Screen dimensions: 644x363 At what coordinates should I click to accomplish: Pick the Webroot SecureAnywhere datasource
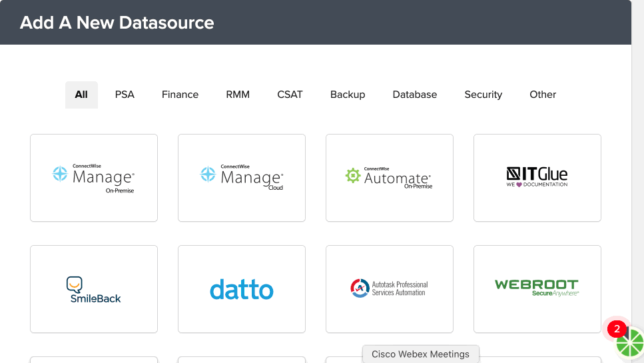(x=537, y=289)
